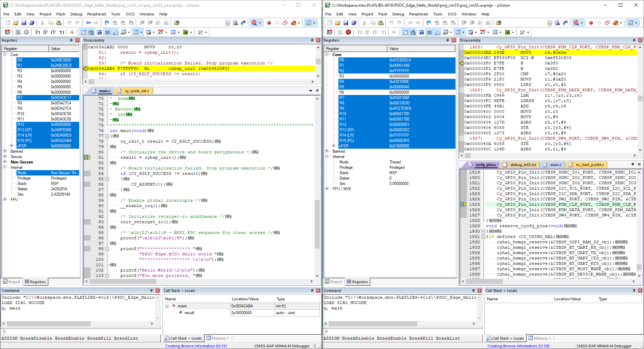Insert a bookmark using the left toolbar flag
Image resolution: width=644 pixels, height=349 pixels.
pos(107,23)
